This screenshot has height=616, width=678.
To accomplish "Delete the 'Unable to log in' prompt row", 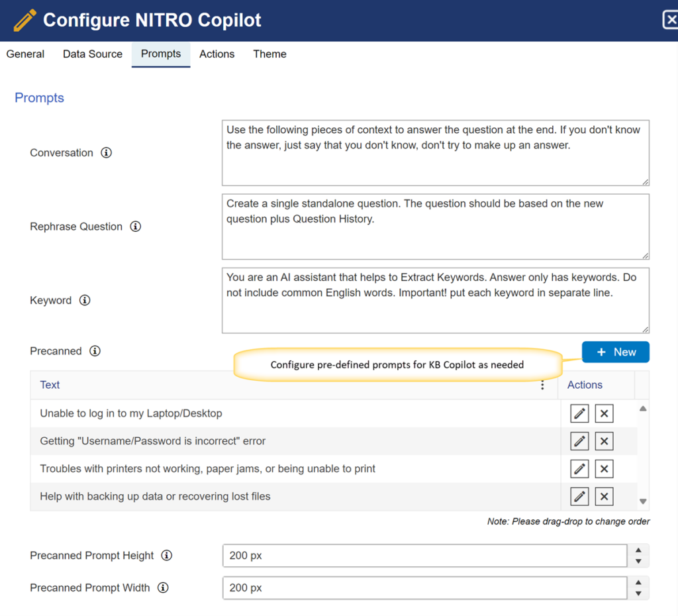I will click(x=604, y=413).
